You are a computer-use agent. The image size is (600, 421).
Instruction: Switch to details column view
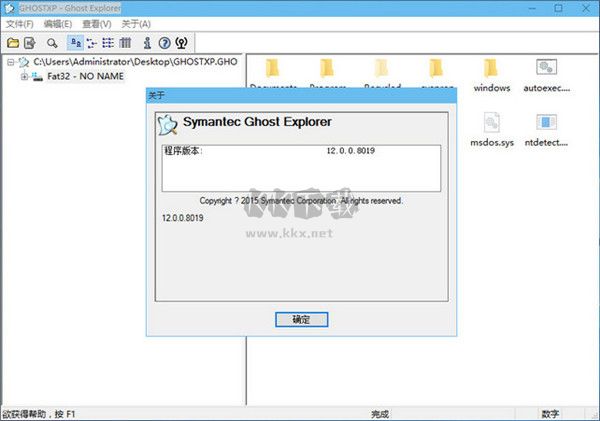tap(125, 43)
